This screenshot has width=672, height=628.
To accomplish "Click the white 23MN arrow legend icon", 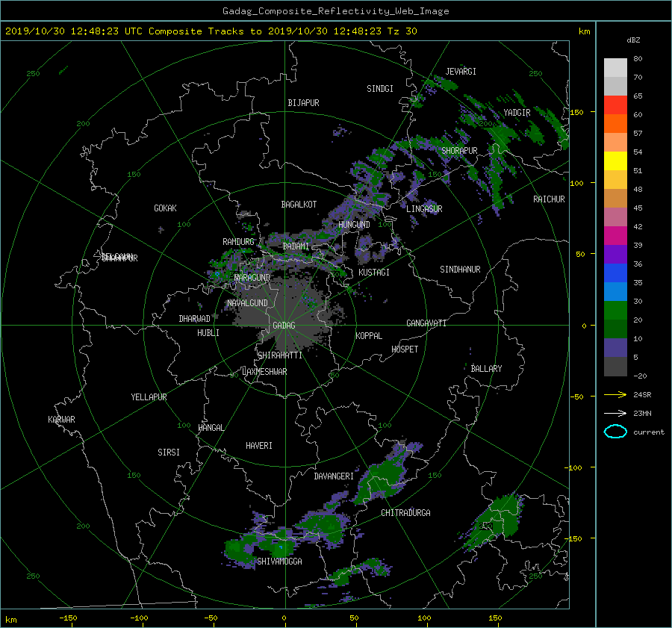I will (615, 413).
